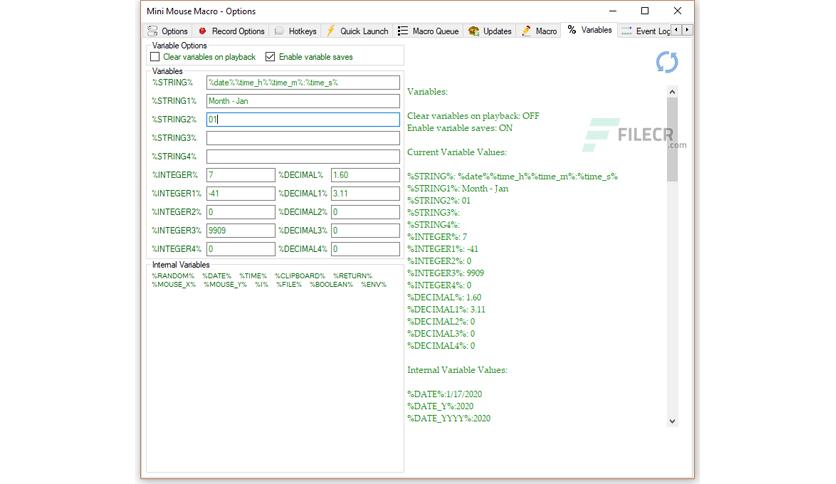Image resolution: width=836 pixels, height=484 pixels.
Task: Click variables list scrollbar up arrow
Action: [x=672, y=92]
